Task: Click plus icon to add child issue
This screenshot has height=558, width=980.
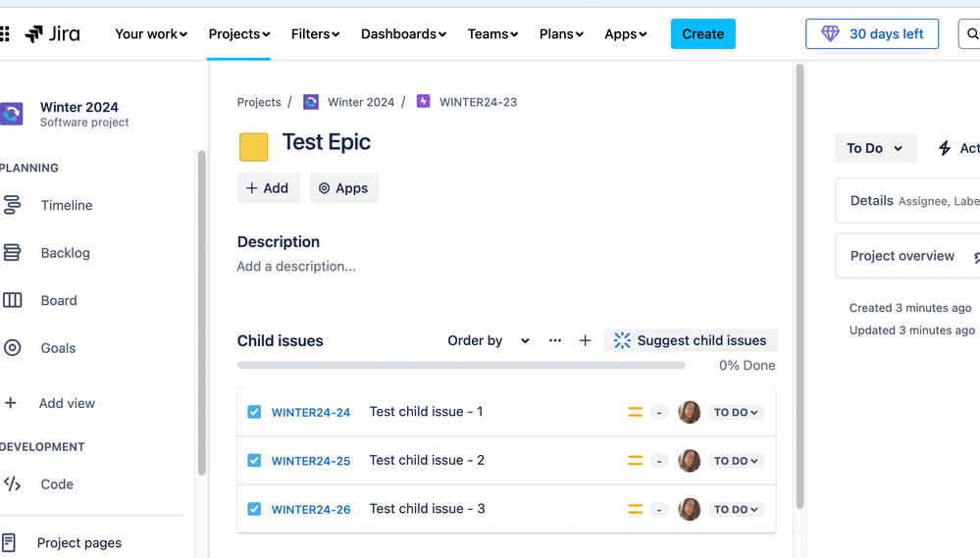Action: click(585, 341)
